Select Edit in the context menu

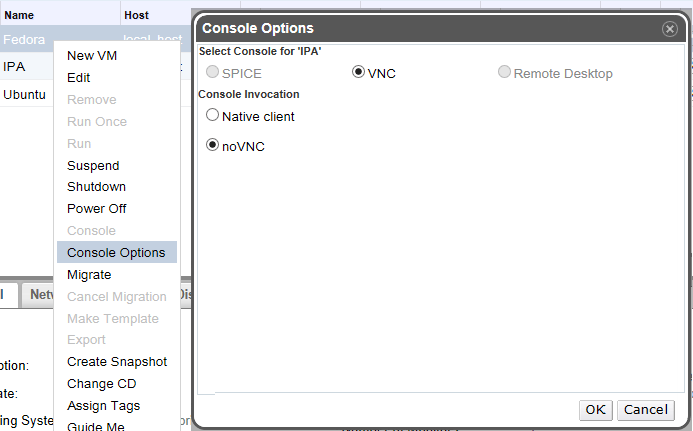[x=79, y=78]
